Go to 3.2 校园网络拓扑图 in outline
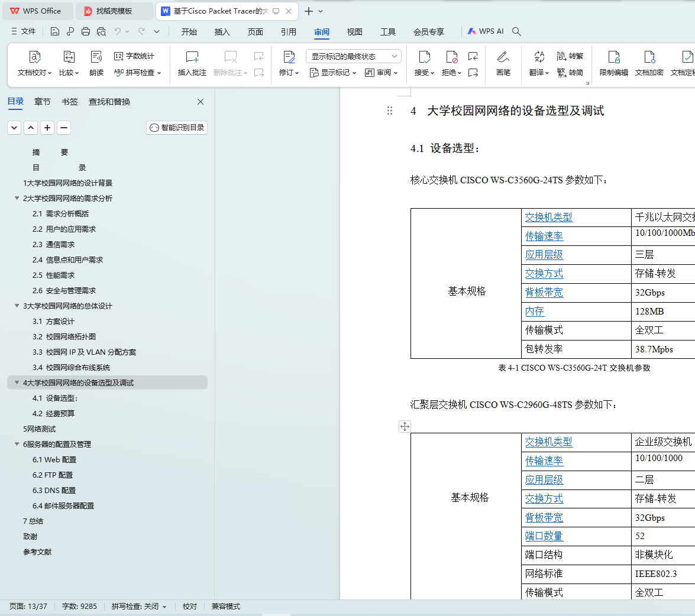Screen dimensions: 695x616 click(64, 336)
